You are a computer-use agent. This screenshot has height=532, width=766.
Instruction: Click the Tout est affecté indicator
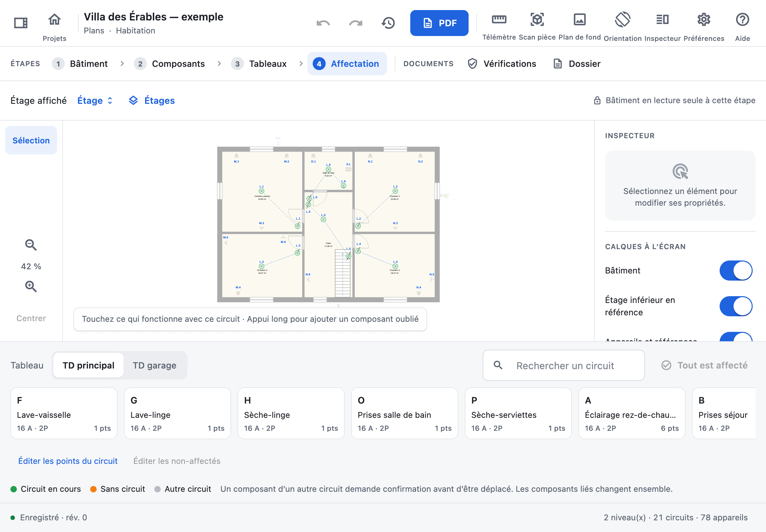pos(704,365)
